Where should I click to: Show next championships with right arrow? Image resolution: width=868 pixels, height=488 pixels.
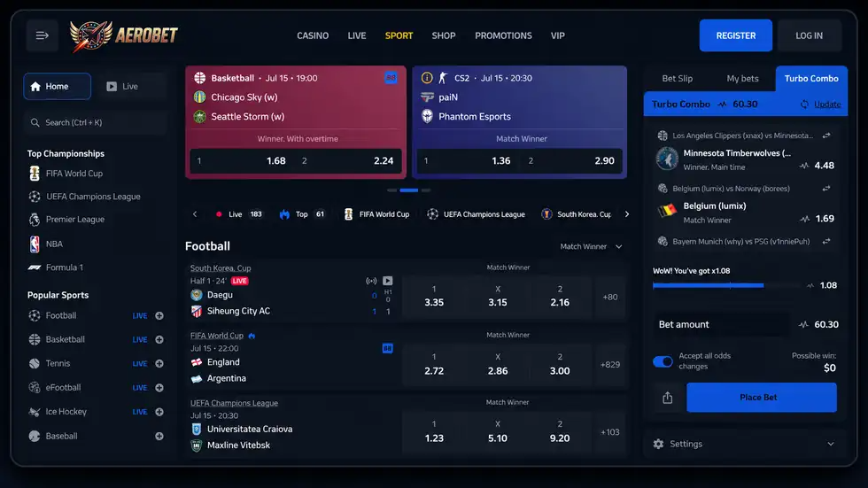click(x=627, y=214)
